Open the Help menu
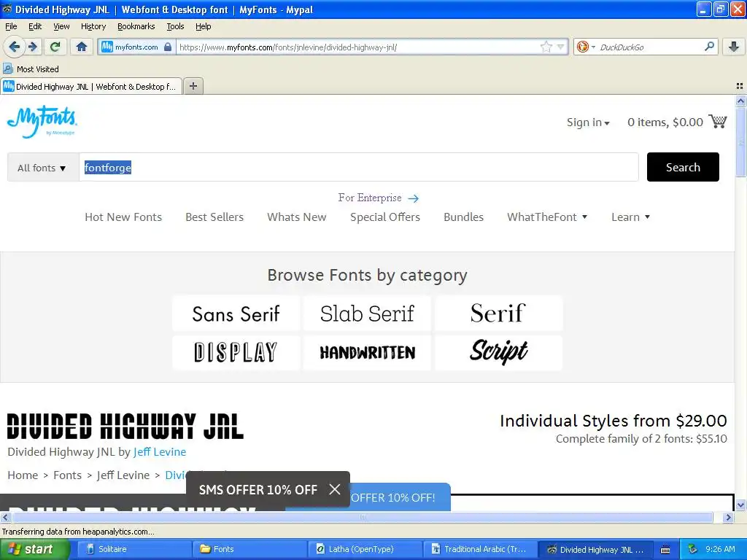This screenshot has height=560, width=747. (x=204, y=26)
